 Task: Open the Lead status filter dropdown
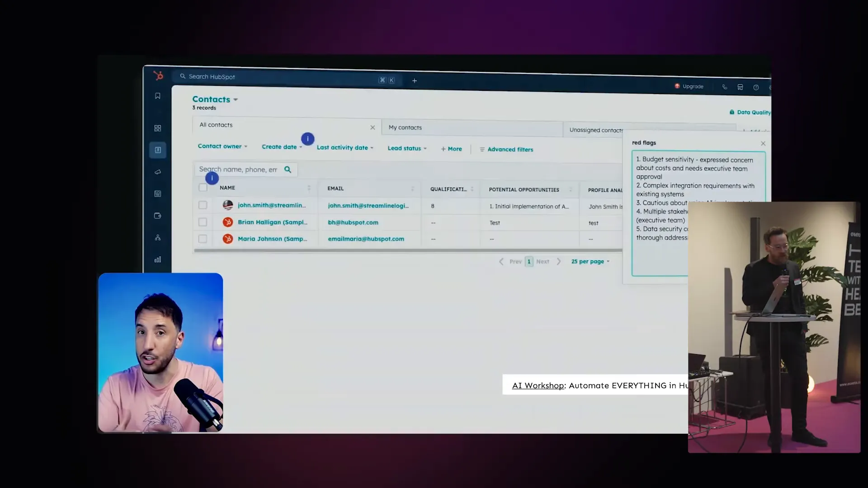click(406, 148)
